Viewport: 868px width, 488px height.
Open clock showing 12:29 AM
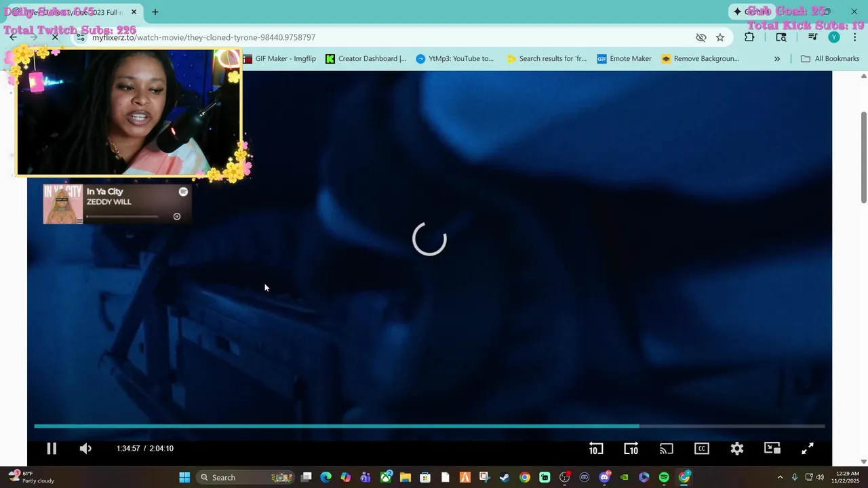pos(845,477)
